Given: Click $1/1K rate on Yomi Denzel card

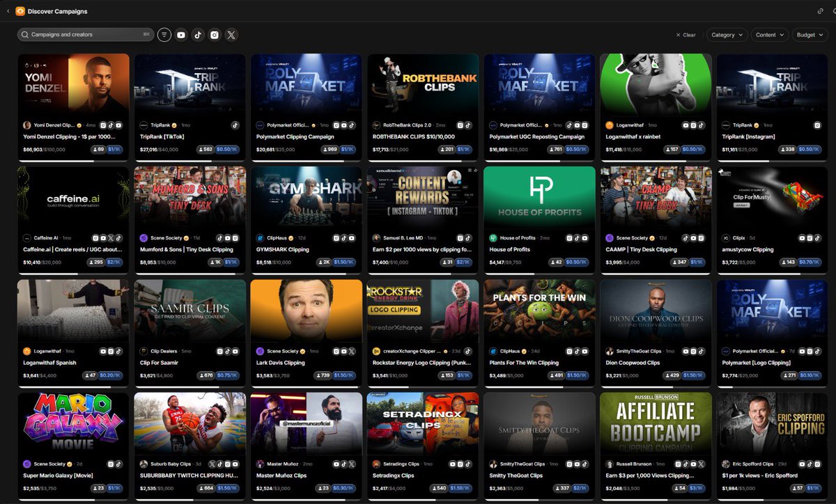Looking at the screenshot, I should pyautogui.click(x=114, y=149).
